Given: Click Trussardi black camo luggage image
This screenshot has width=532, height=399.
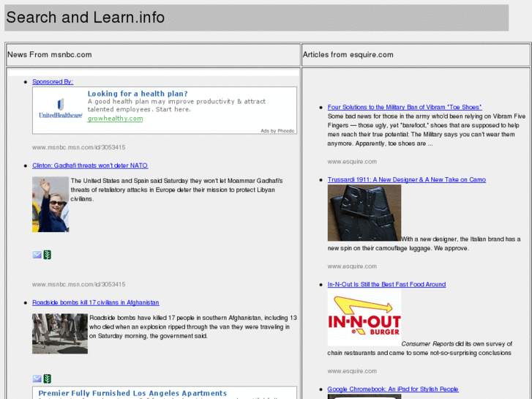Looking at the screenshot, I should pyautogui.click(x=364, y=212).
